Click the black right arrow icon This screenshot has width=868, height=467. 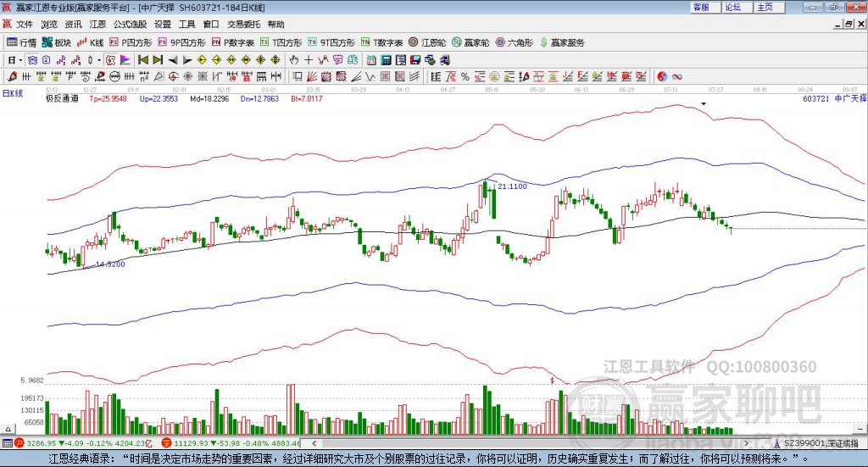point(187,60)
